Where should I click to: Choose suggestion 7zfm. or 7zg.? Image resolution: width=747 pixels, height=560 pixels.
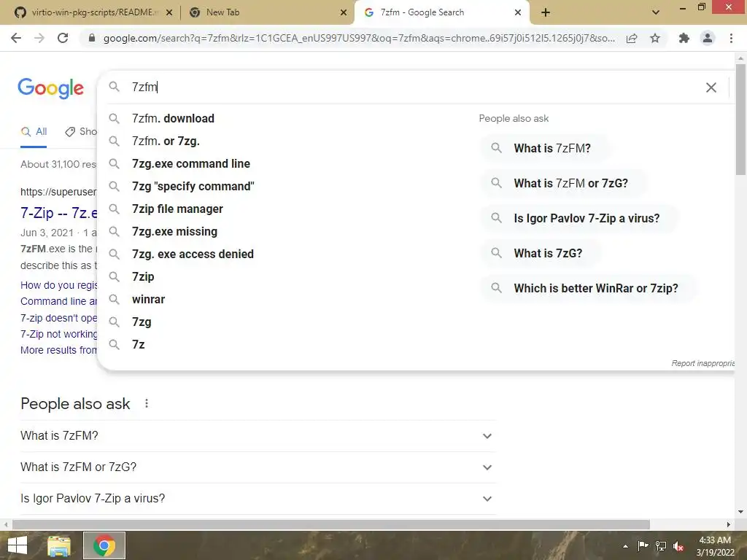286,141
